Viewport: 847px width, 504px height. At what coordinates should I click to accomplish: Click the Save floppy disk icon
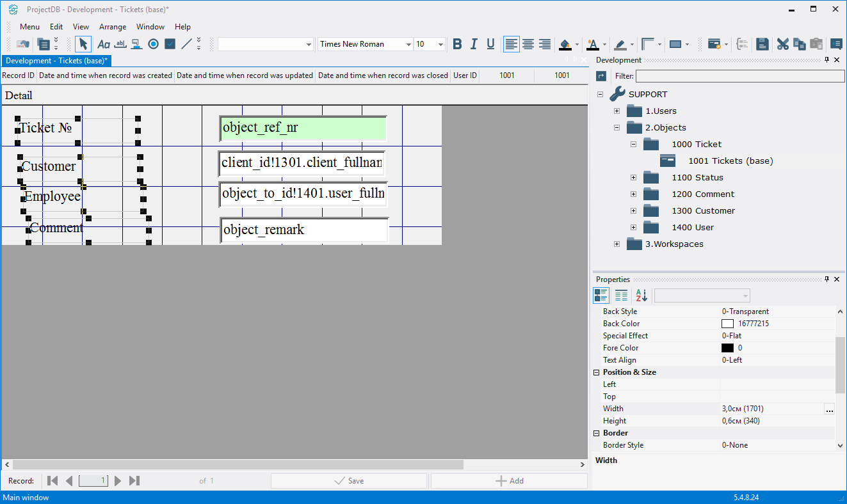coord(762,44)
